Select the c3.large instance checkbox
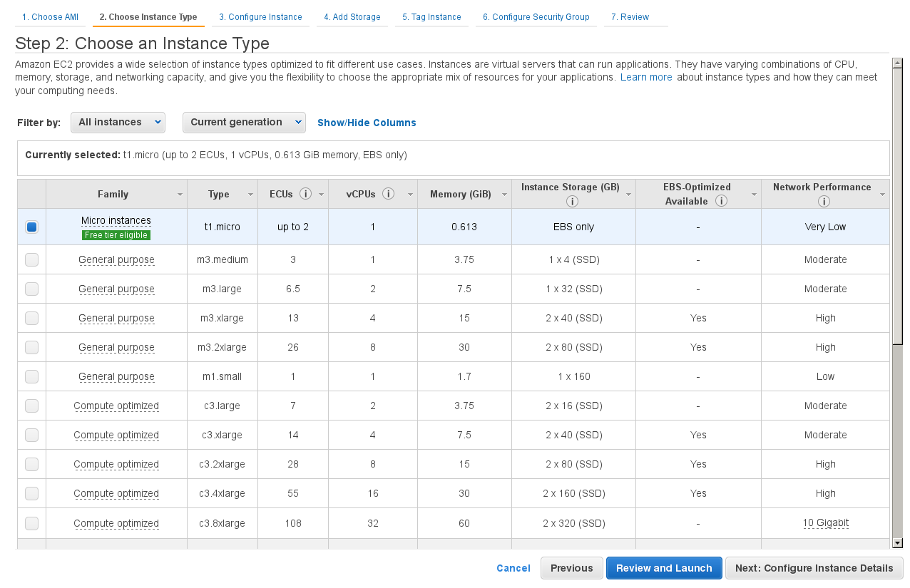Viewport: 910px width, 588px height. click(31, 406)
